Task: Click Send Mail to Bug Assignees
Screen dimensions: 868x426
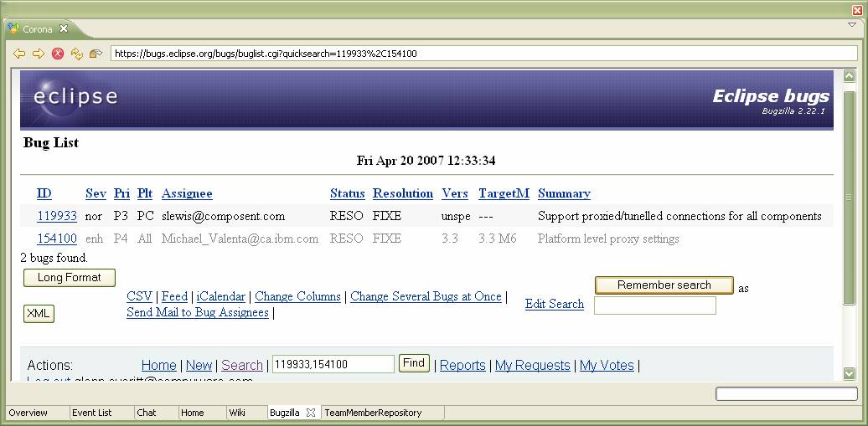Action: click(198, 312)
